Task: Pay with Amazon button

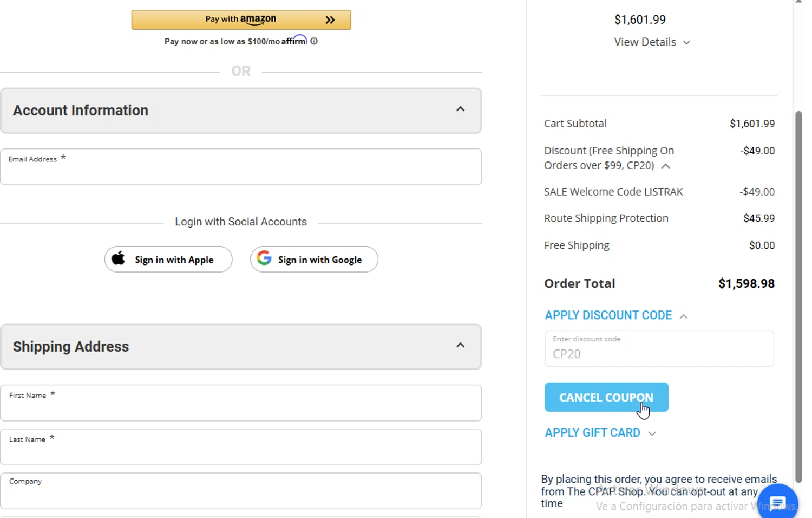Action: click(241, 20)
